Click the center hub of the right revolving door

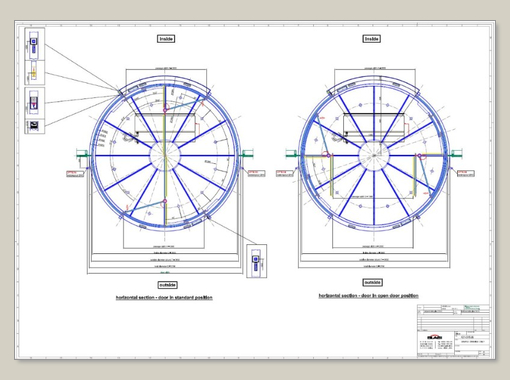pos(374,156)
